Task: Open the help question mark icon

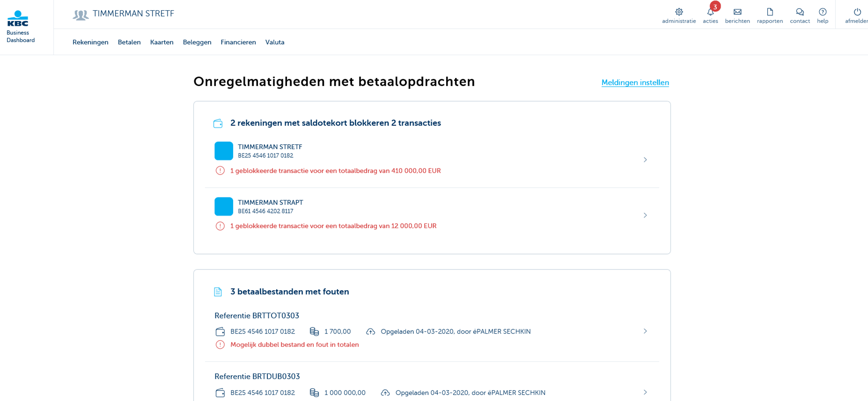Action: tap(823, 12)
